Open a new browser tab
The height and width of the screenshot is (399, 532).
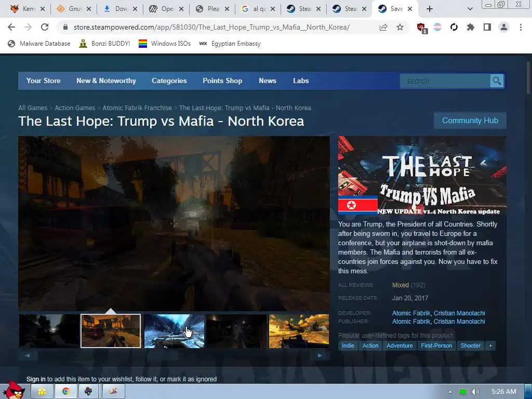[430, 9]
